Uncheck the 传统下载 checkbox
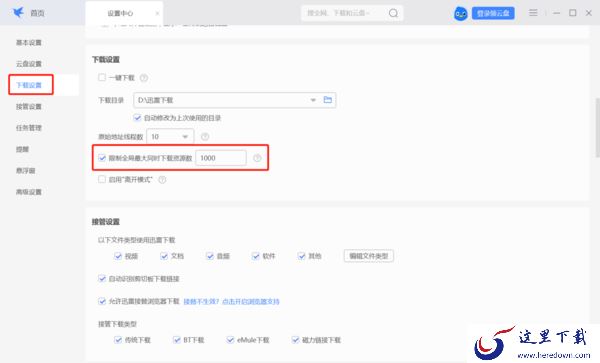This screenshot has height=363, width=600. click(x=118, y=340)
